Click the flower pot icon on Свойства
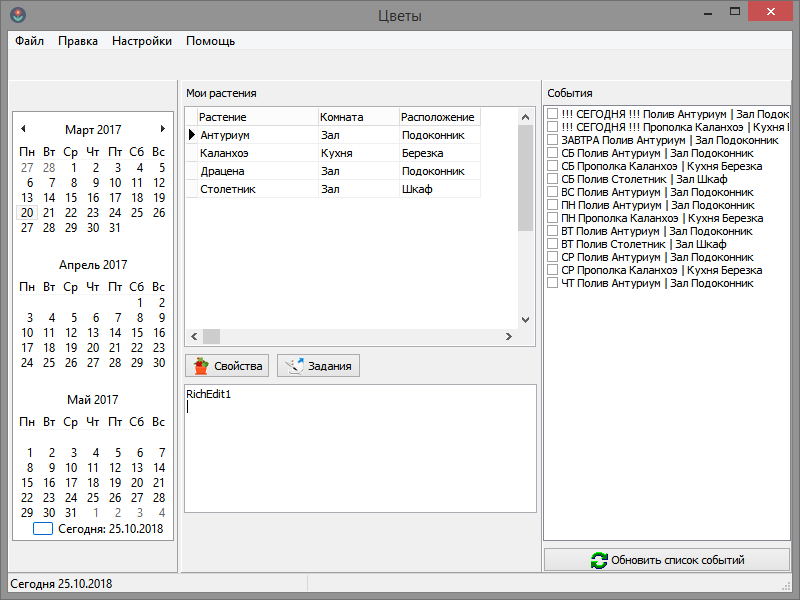This screenshot has width=800, height=600. [x=202, y=366]
